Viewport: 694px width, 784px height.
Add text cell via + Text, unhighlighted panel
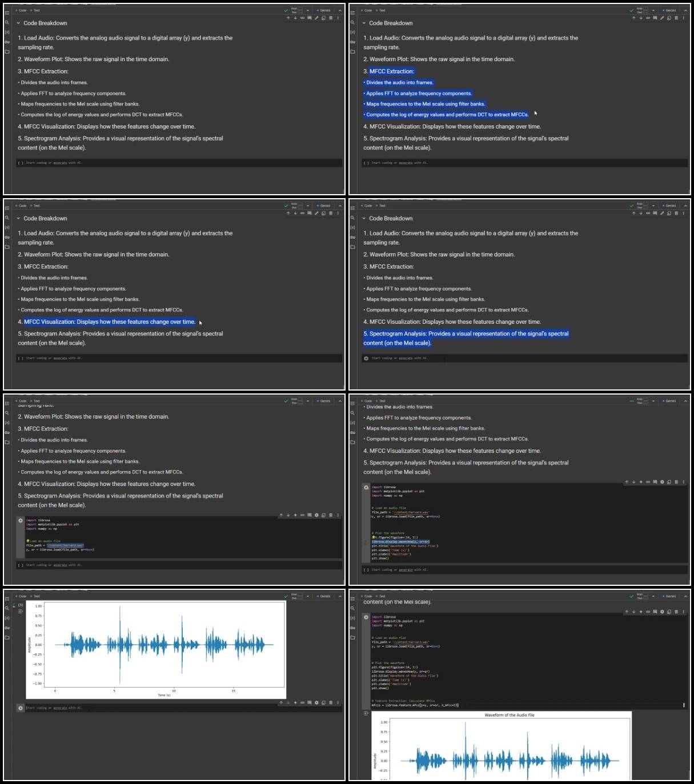pyautogui.click(x=35, y=10)
